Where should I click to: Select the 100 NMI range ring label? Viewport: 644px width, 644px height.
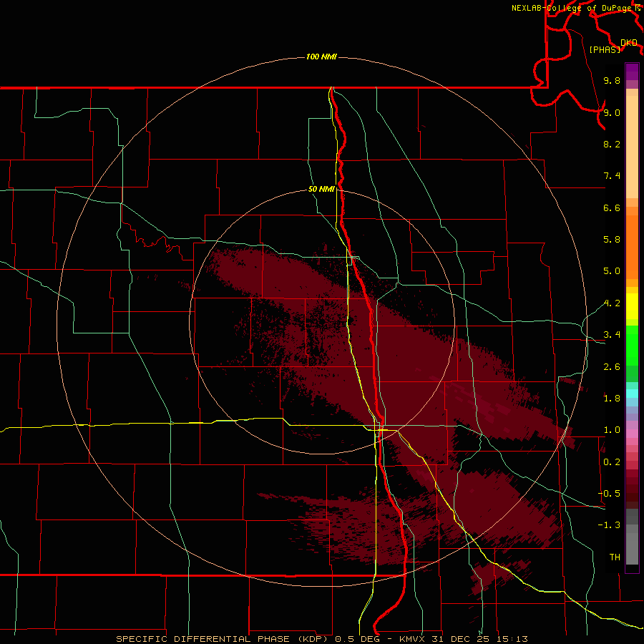coord(321,57)
